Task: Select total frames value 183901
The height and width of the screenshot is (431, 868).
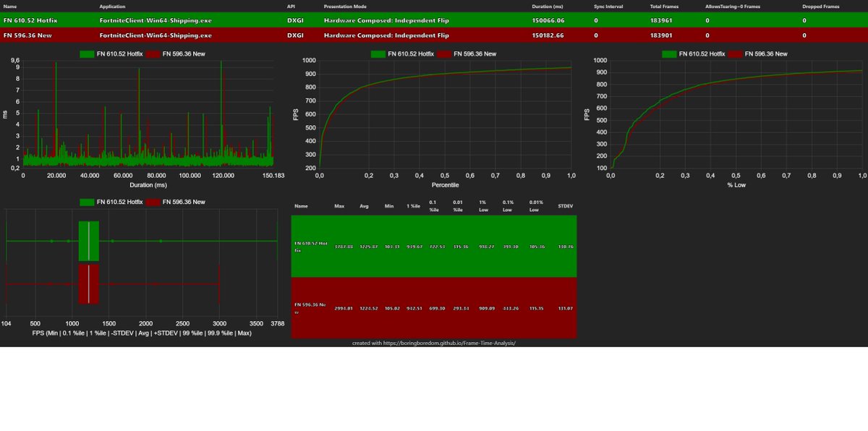Action: point(661,35)
